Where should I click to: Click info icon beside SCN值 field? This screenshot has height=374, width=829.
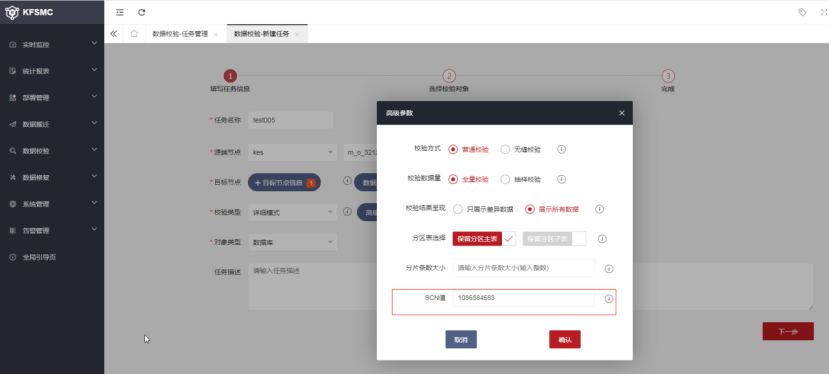(609, 298)
